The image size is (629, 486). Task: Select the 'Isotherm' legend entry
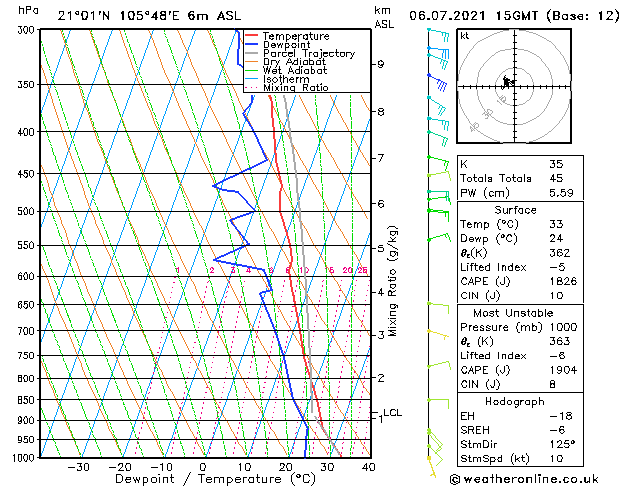286,79
